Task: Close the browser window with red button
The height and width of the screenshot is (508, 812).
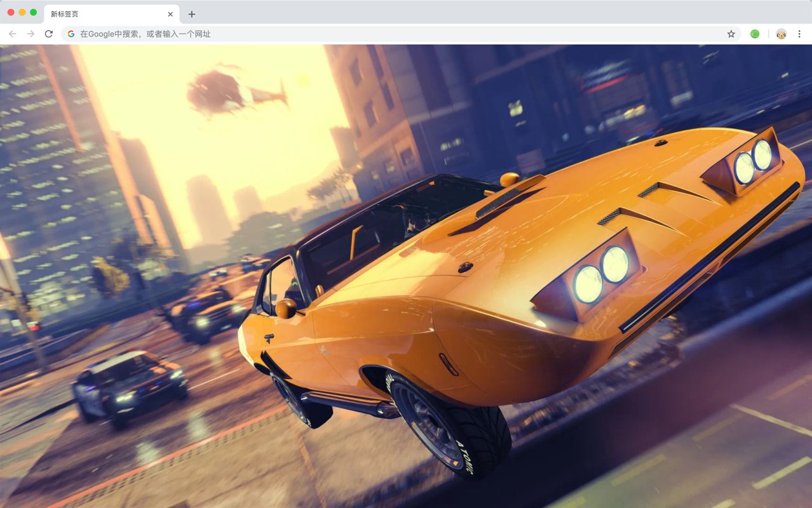Action: pos(11,12)
